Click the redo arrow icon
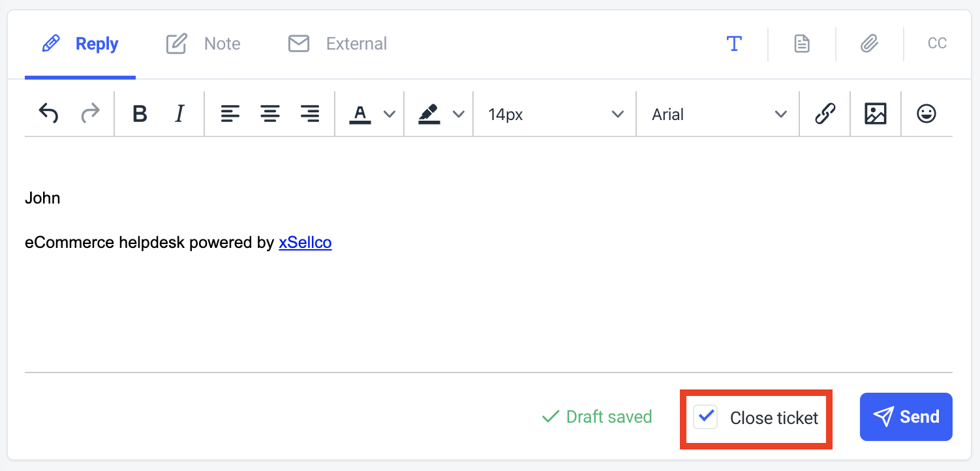Image resolution: width=980 pixels, height=471 pixels. [90, 114]
